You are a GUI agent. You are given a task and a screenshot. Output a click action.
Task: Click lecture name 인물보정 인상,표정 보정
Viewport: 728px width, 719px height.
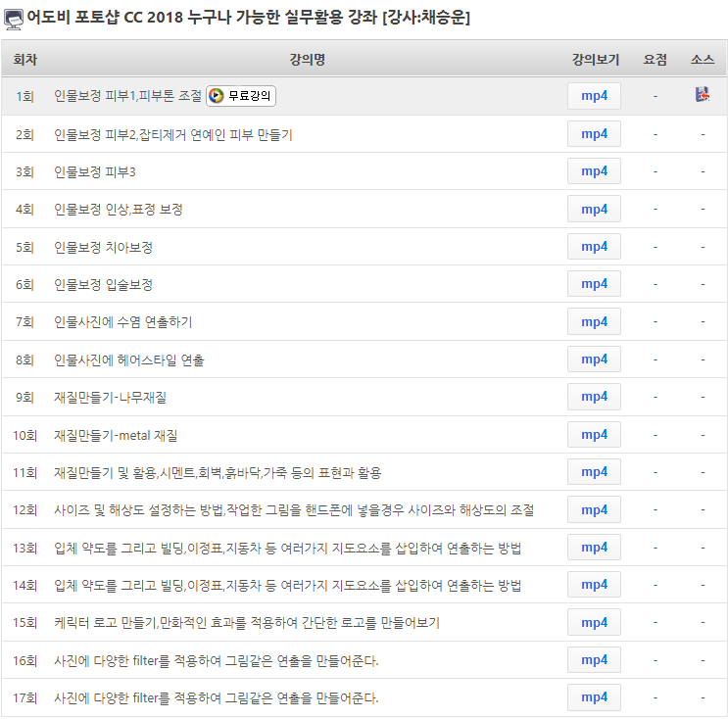[x=119, y=210]
